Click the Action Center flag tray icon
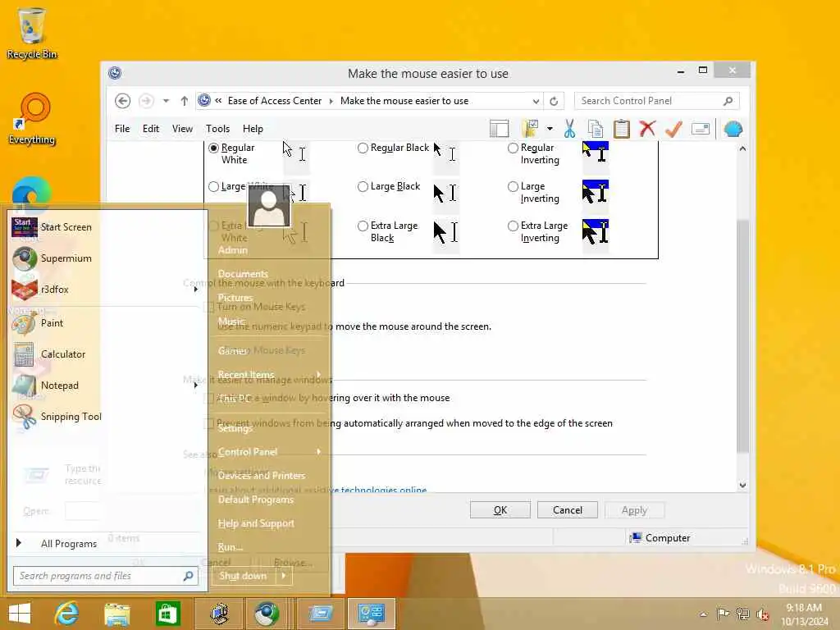 click(x=723, y=614)
